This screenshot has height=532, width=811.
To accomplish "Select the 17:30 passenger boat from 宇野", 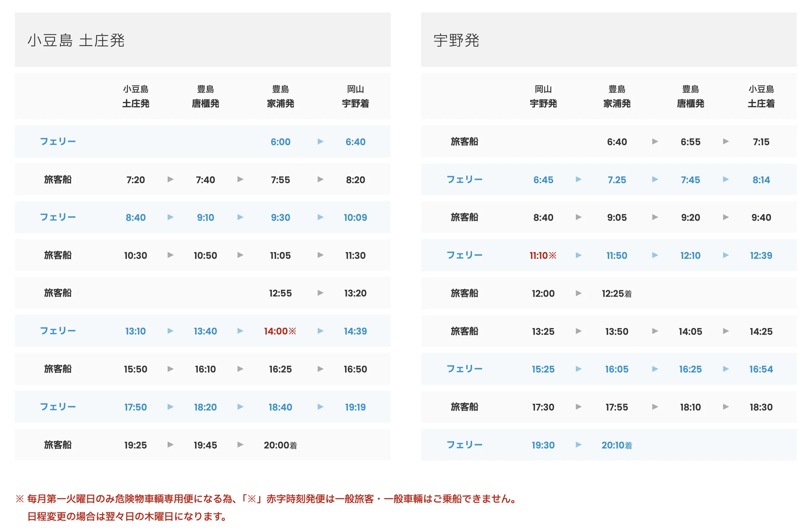I will (x=543, y=407).
